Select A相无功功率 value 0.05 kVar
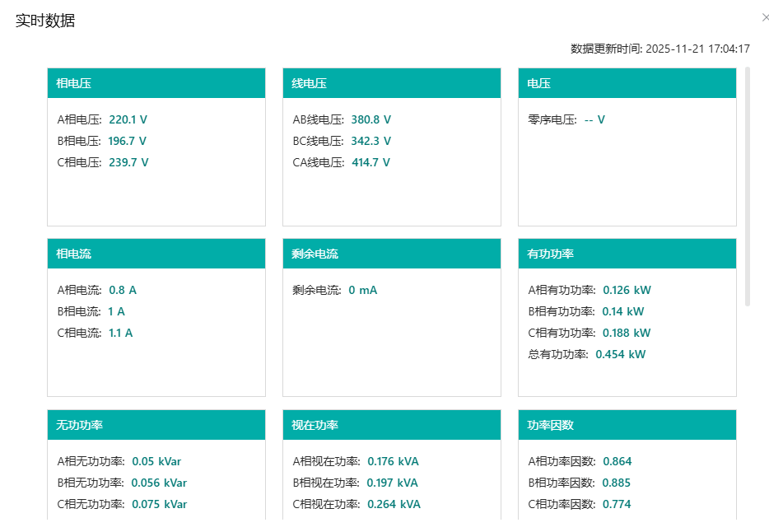Image resolution: width=769 pixels, height=532 pixels. [x=156, y=461]
